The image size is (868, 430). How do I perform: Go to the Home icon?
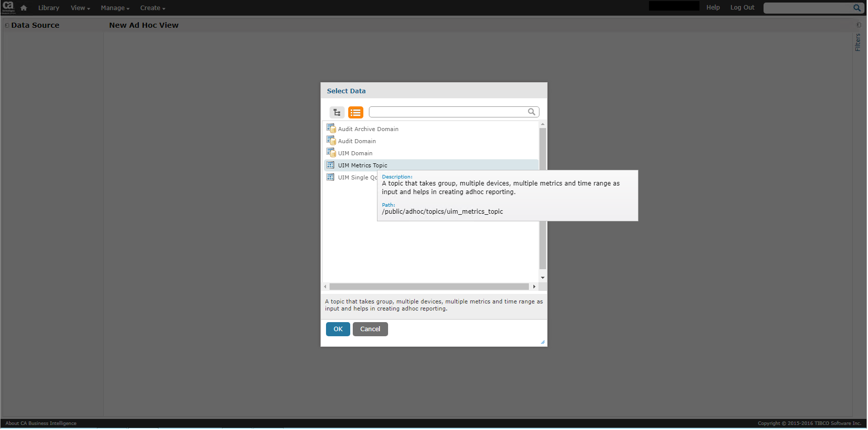tap(24, 8)
